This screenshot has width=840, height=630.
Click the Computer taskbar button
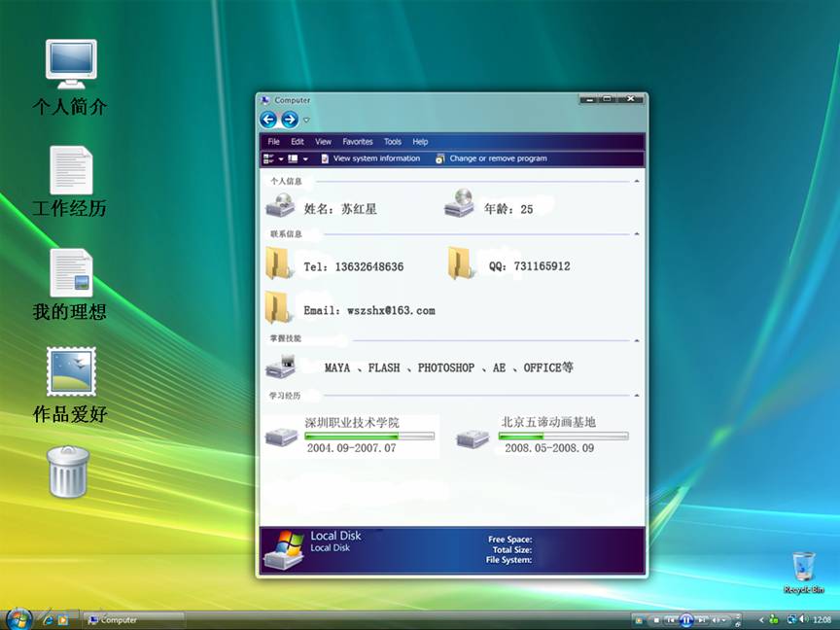click(134, 620)
